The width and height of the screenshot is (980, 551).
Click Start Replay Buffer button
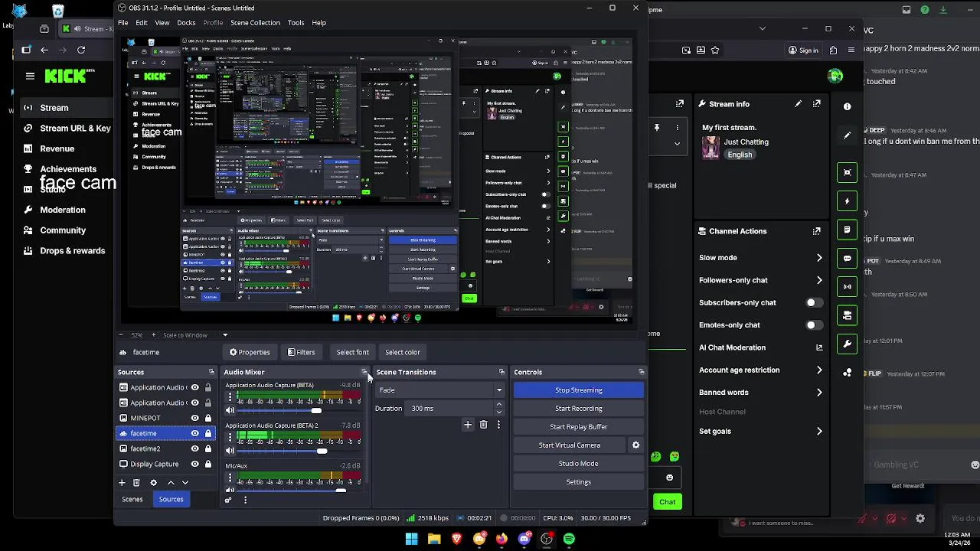click(x=578, y=427)
